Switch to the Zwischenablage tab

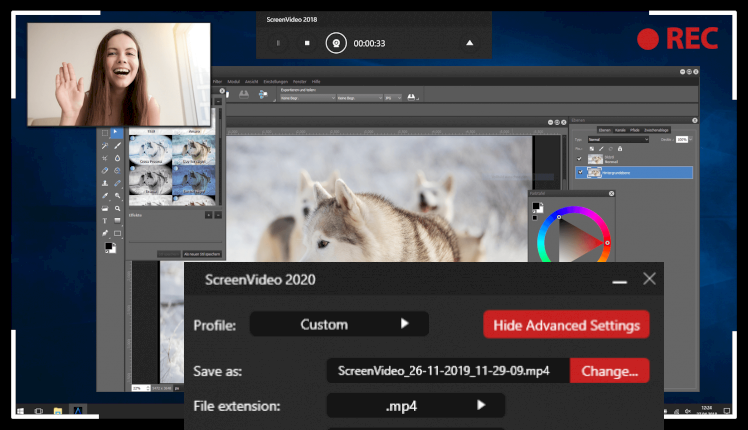[x=656, y=130]
